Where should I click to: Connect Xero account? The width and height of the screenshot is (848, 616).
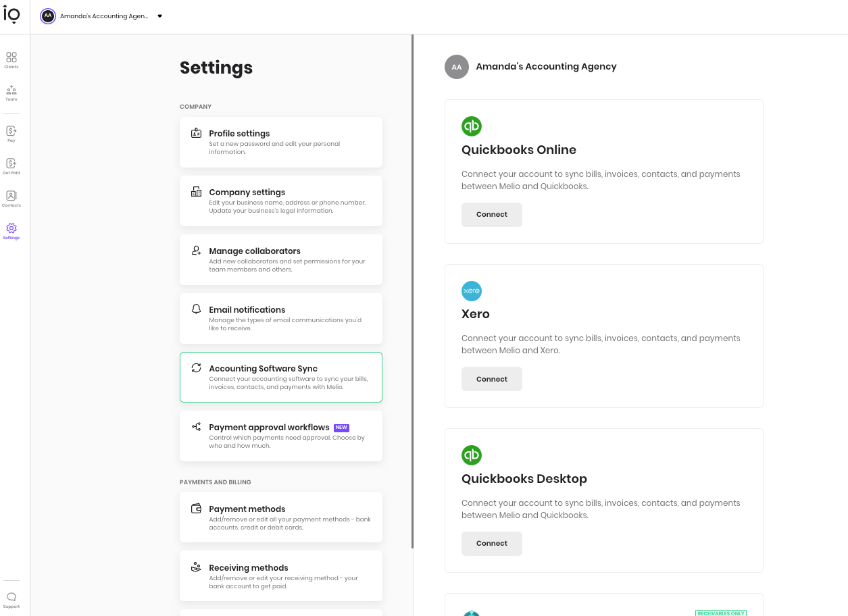[x=492, y=379]
